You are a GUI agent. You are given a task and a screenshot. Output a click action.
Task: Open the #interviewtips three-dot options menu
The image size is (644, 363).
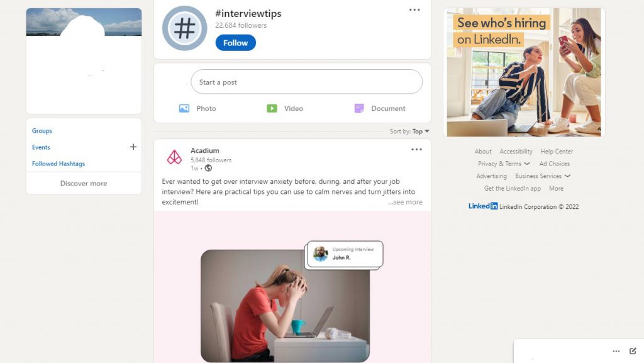(x=414, y=10)
